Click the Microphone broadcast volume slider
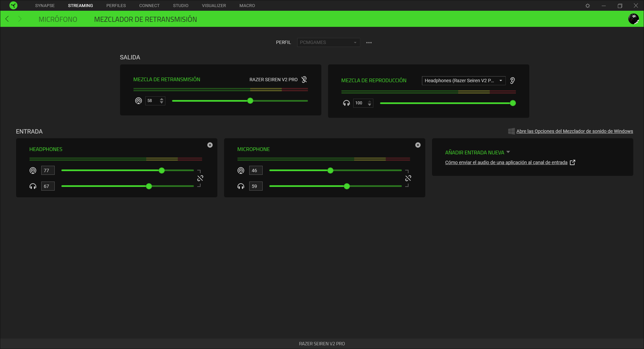Screen dimensions: 644x349 (x=335, y=170)
